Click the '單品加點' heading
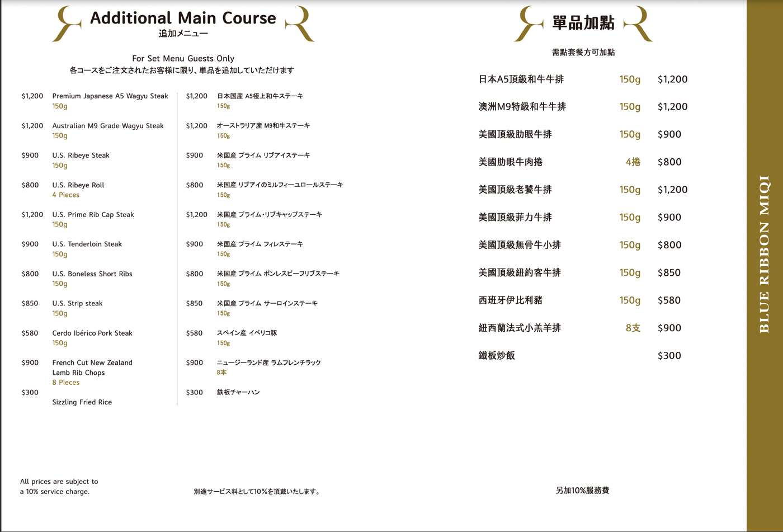 tap(583, 23)
